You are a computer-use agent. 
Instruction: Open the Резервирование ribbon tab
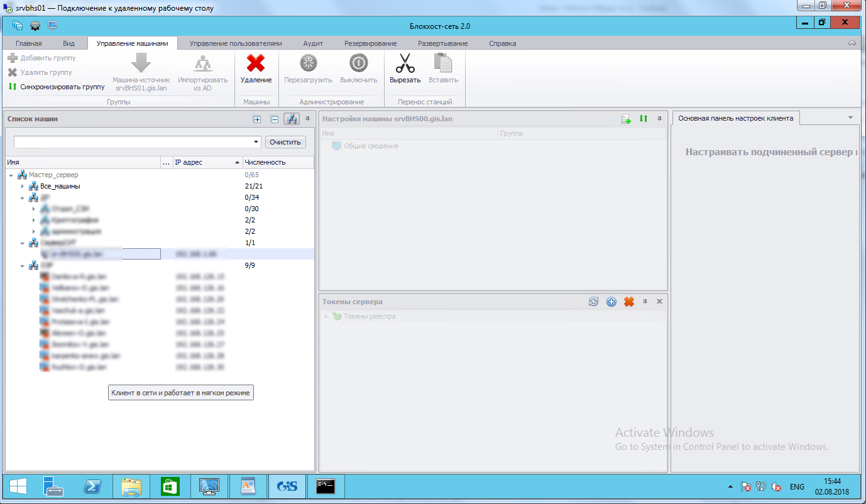tap(371, 43)
